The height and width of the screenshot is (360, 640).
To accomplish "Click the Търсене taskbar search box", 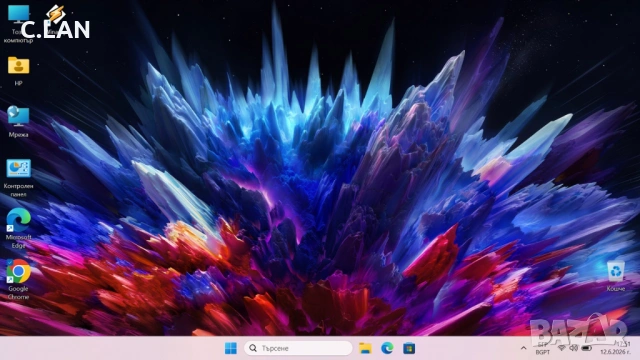I will (x=298, y=348).
